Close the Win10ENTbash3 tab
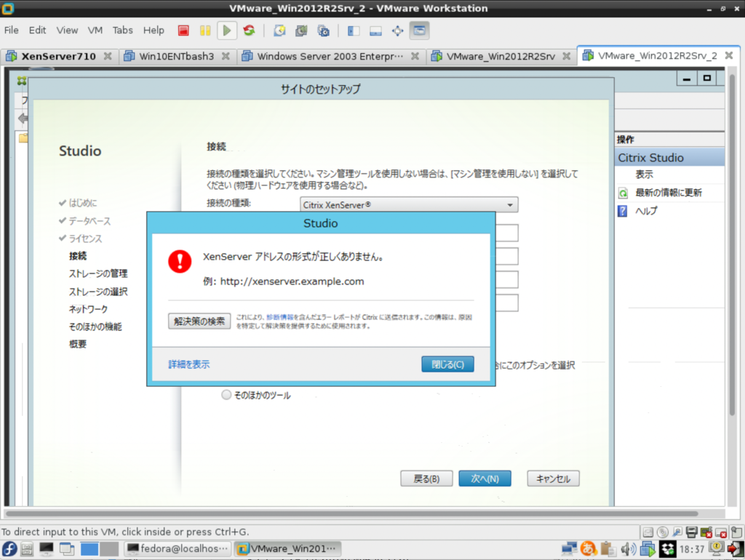Image resolution: width=745 pixels, height=560 pixels. pos(226,56)
